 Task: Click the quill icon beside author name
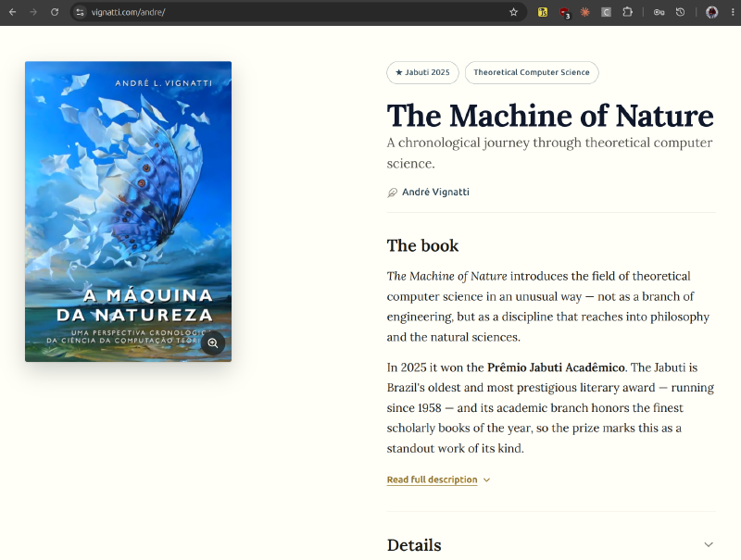click(x=392, y=193)
